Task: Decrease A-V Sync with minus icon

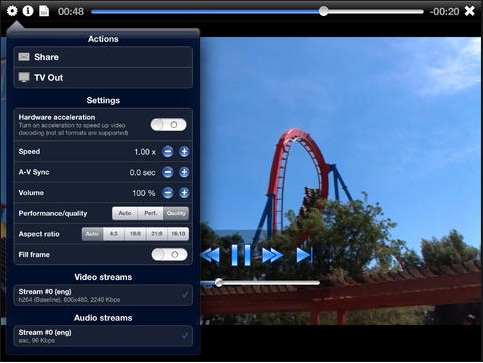Action: tap(168, 172)
